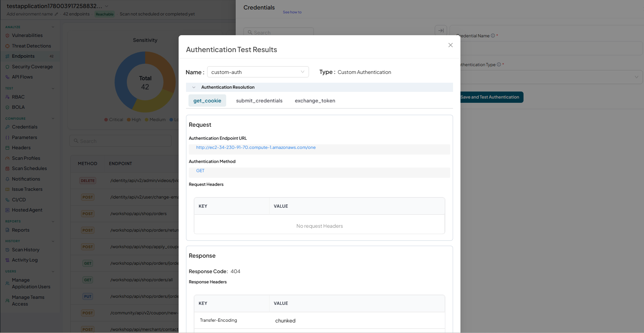The height and width of the screenshot is (333, 644).
Task: Click in the Credential Name input field
Action: coord(551,48)
